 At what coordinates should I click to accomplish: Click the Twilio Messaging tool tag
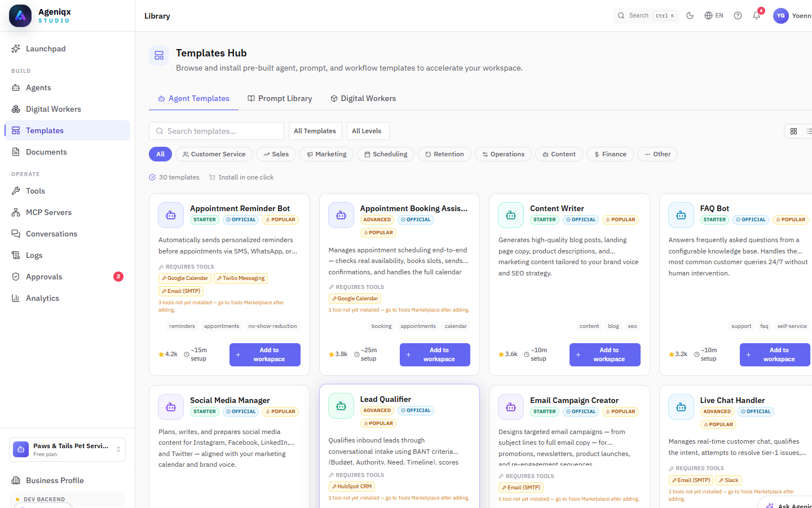(241, 278)
